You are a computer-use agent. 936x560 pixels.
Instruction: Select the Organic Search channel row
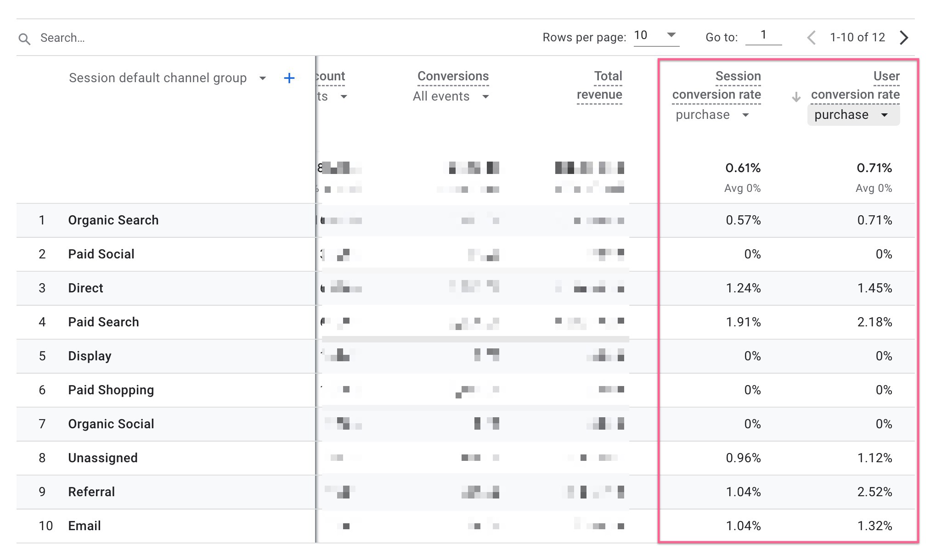[113, 220]
